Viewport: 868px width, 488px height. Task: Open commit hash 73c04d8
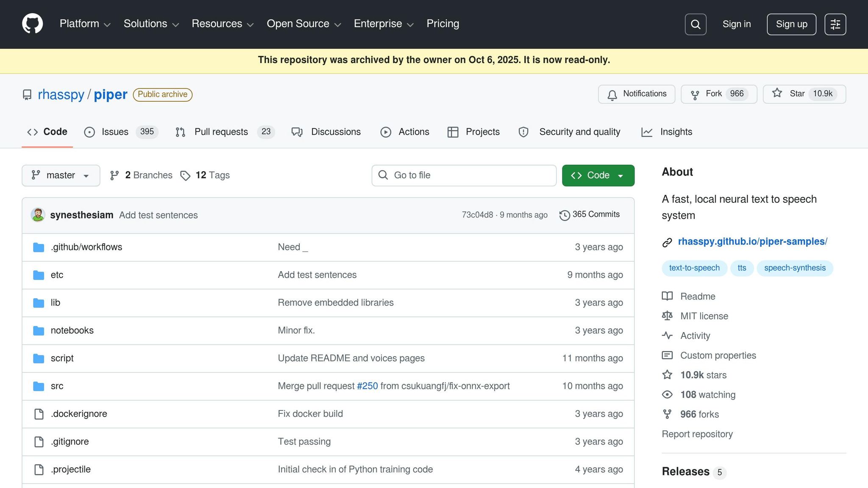477,215
